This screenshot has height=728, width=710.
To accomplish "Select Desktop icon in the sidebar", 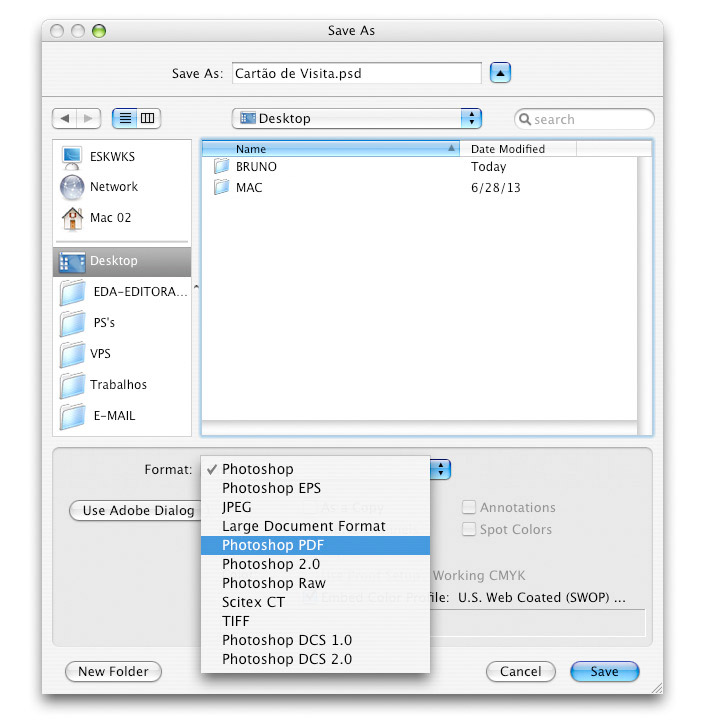I will (x=72, y=261).
